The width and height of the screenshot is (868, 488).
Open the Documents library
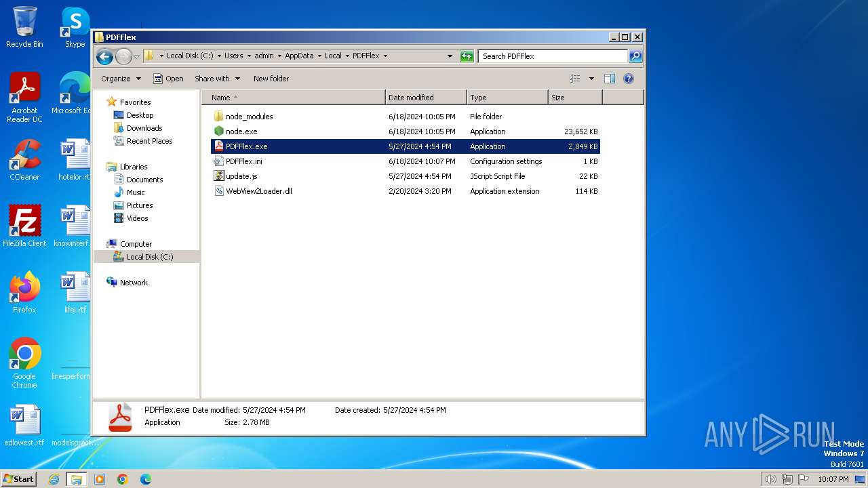(144, 180)
